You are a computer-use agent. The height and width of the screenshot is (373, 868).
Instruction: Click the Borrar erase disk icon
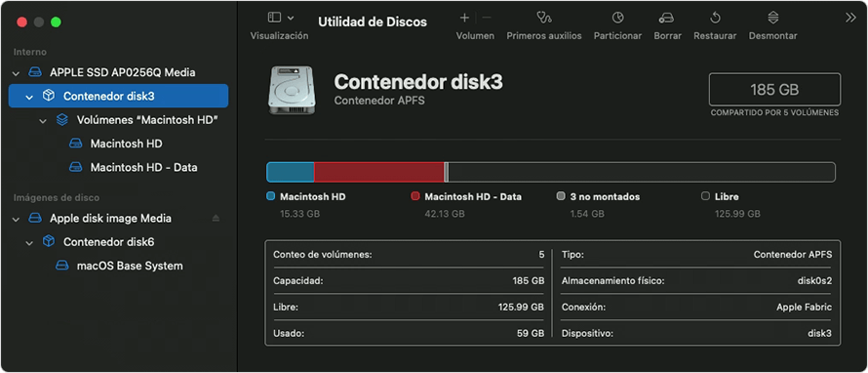pos(666,19)
